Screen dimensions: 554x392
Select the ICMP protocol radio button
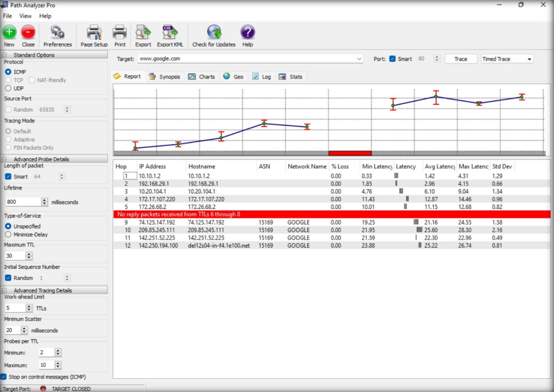point(8,72)
